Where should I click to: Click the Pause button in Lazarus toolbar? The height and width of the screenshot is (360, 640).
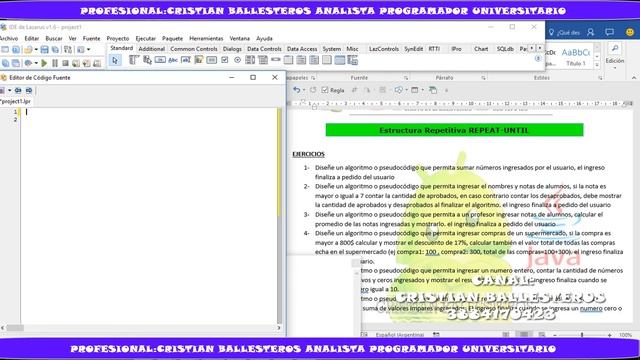click(x=55, y=63)
